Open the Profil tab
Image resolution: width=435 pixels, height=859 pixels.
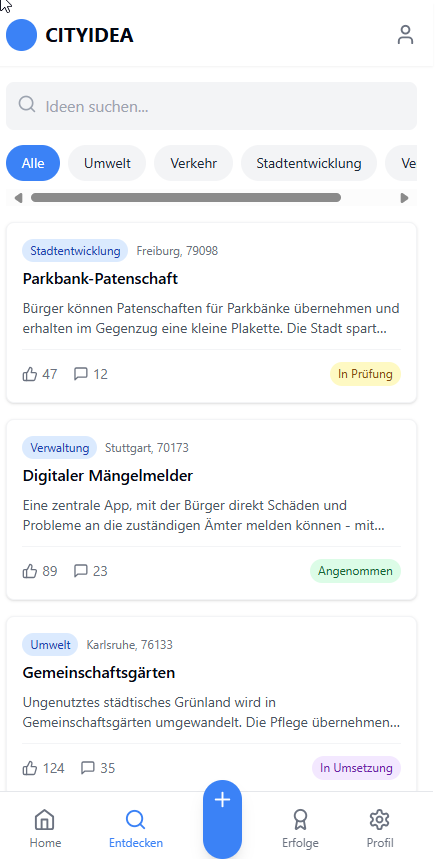[x=380, y=829]
